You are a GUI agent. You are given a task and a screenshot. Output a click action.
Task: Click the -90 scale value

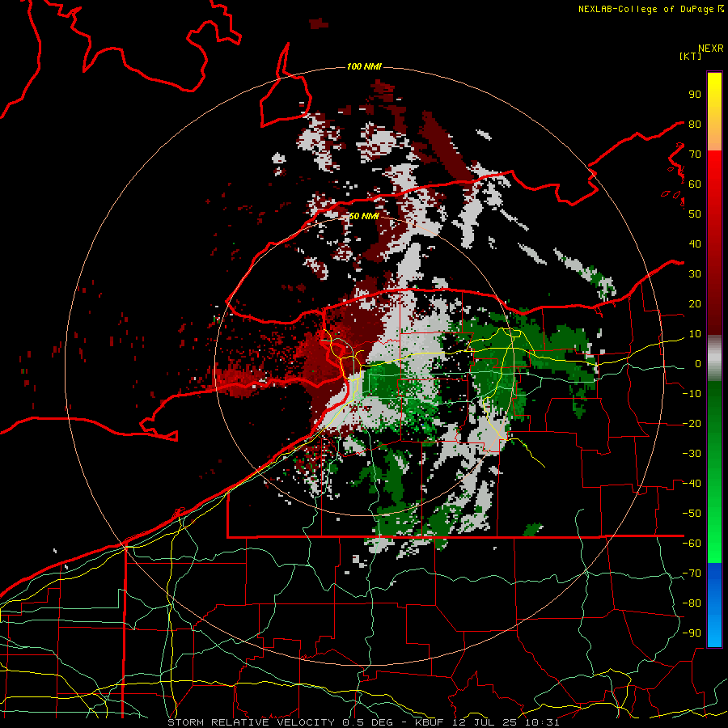pos(692,633)
